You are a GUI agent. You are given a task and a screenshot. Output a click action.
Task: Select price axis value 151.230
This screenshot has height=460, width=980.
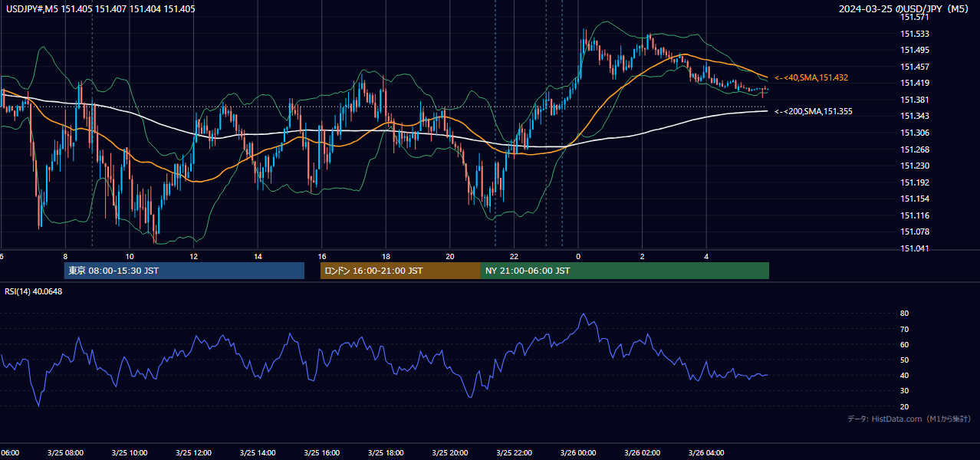(915, 166)
